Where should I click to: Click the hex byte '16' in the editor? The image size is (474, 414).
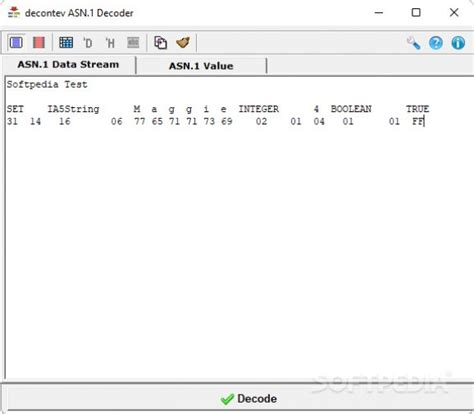point(65,121)
